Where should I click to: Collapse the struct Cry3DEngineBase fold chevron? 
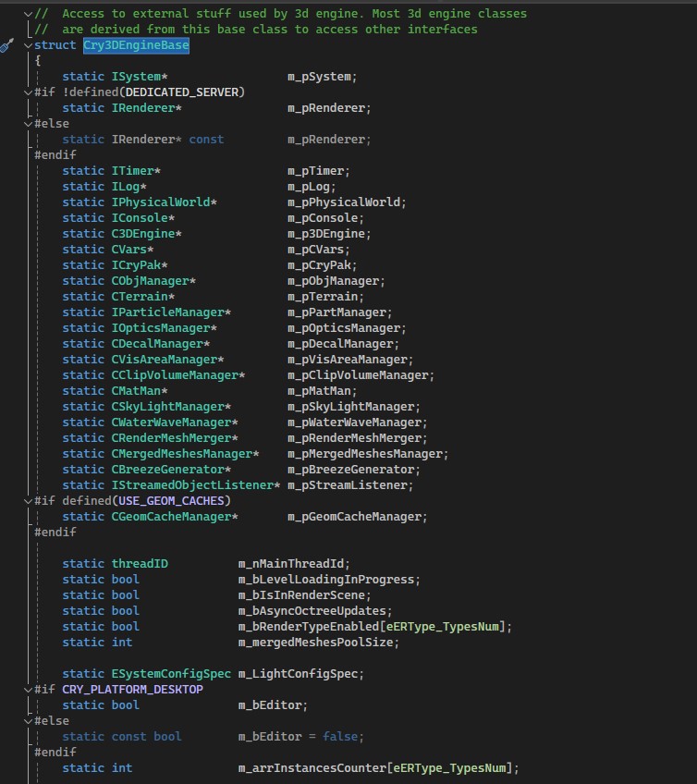(x=27, y=45)
